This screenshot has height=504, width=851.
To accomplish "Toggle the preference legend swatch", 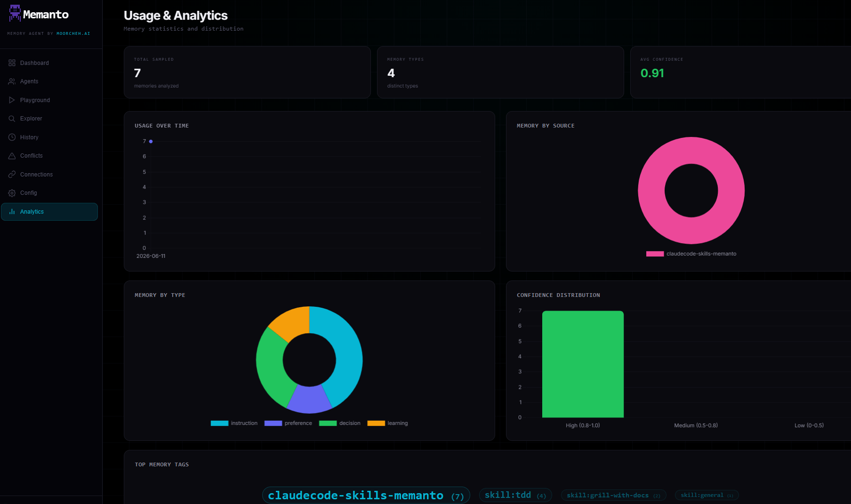I will [x=273, y=423].
